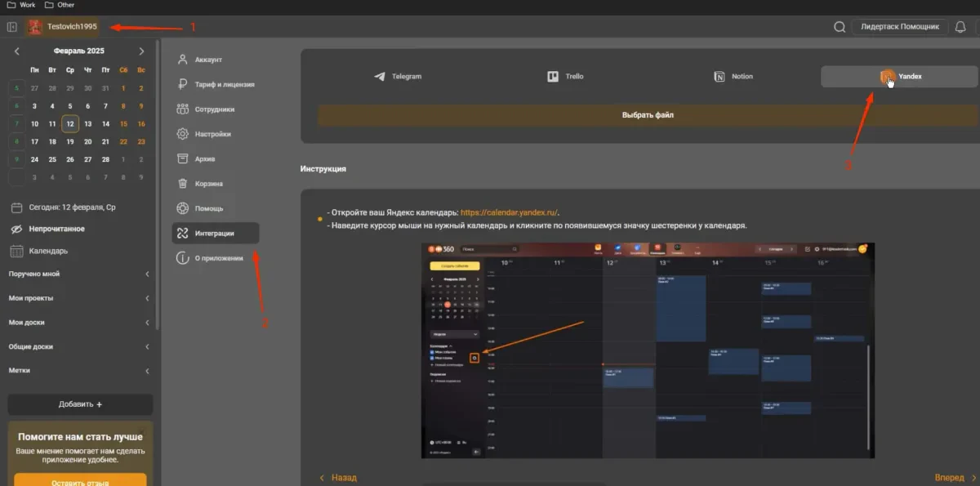Open the notifications bell icon
The image size is (980, 486).
point(960,27)
